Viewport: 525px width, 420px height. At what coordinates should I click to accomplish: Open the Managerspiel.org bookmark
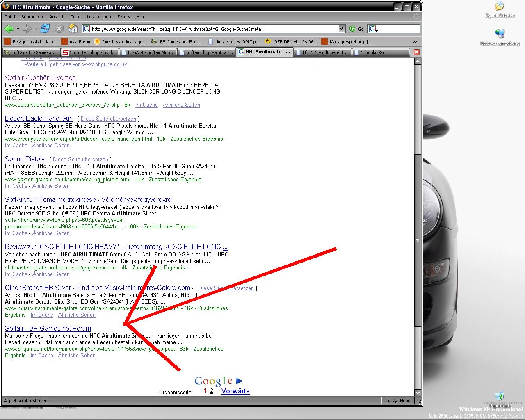click(348, 41)
